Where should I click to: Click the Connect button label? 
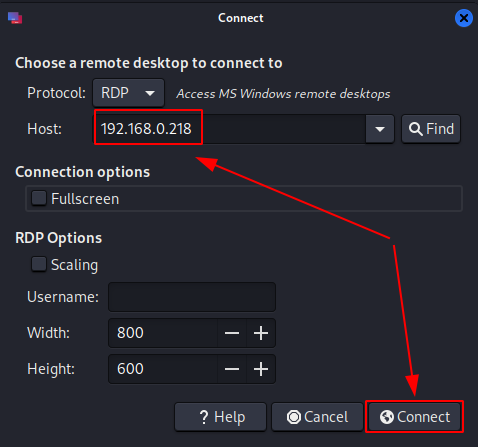[x=424, y=417]
